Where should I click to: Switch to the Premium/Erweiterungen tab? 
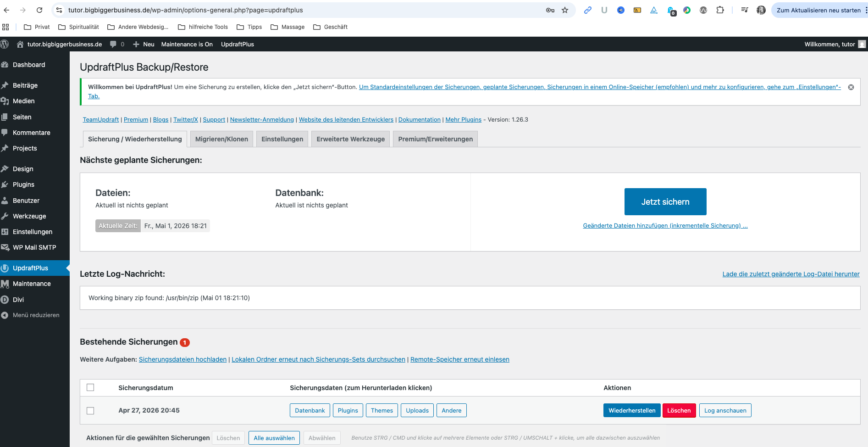point(436,139)
